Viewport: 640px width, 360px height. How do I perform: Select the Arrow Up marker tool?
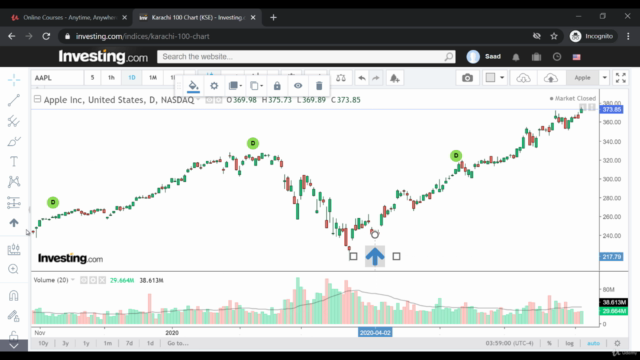click(x=14, y=223)
